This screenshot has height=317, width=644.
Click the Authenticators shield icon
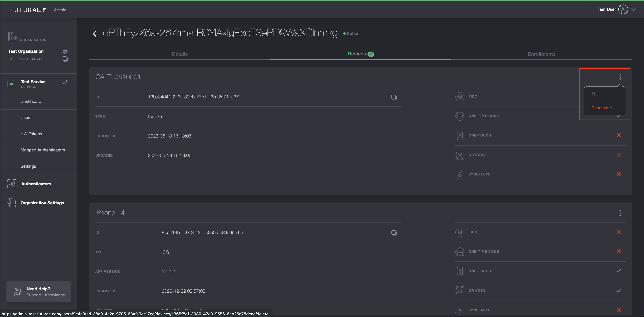pos(12,184)
